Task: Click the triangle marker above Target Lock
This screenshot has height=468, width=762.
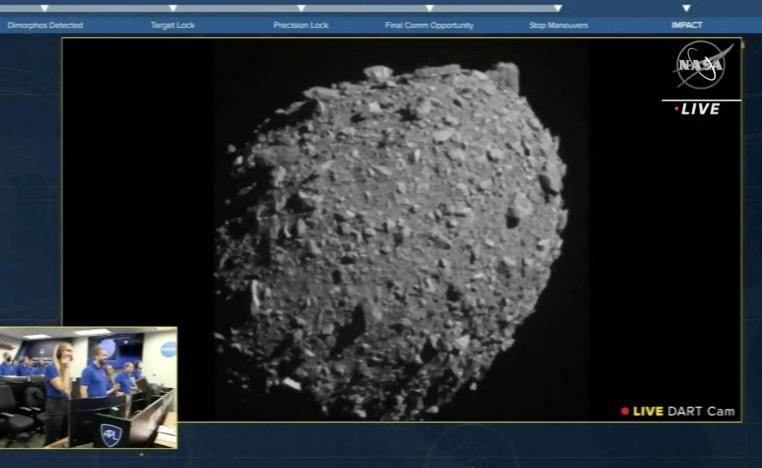Action: point(172,8)
